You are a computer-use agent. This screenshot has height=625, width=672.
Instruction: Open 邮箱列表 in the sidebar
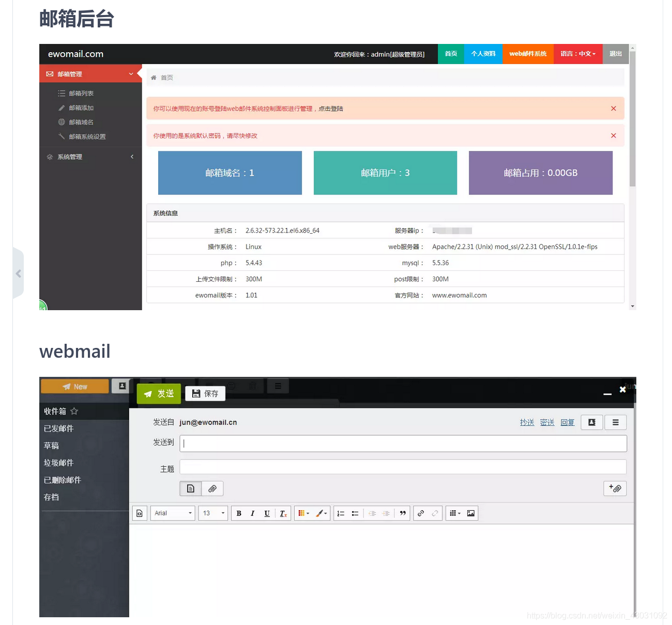[x=81, y=93]
